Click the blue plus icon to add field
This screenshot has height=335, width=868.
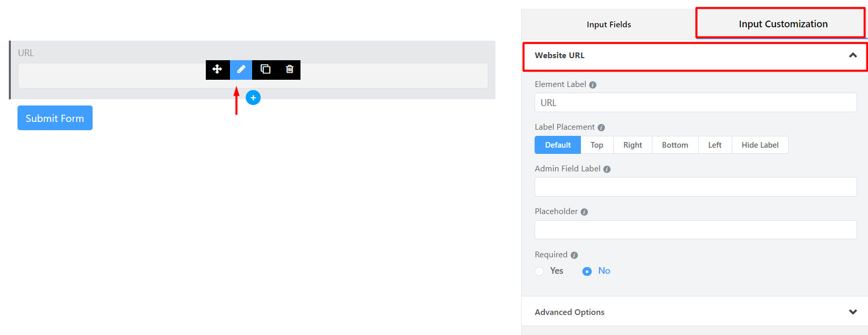click(253, 98)
